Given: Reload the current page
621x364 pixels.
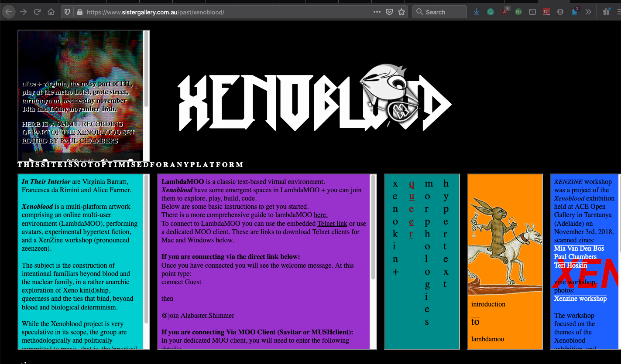Looking at the screenshot, I should point(38,12).
